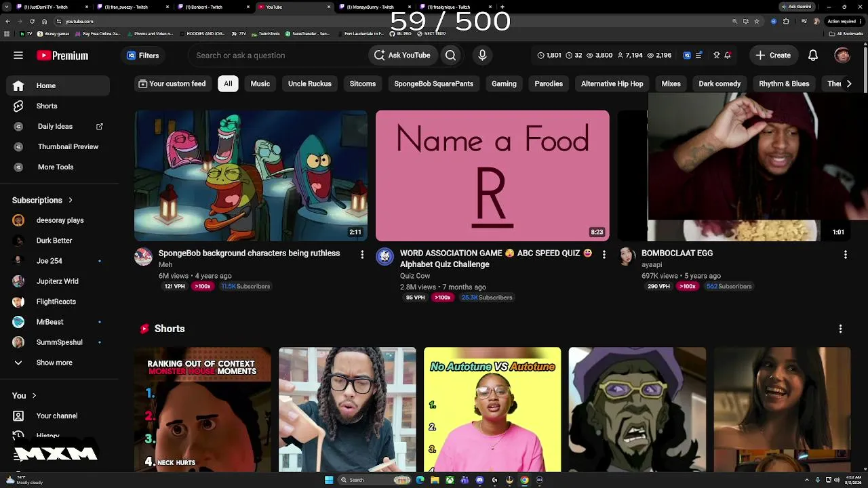Open the Jupiterz Wrld subscription

[58, 281]
